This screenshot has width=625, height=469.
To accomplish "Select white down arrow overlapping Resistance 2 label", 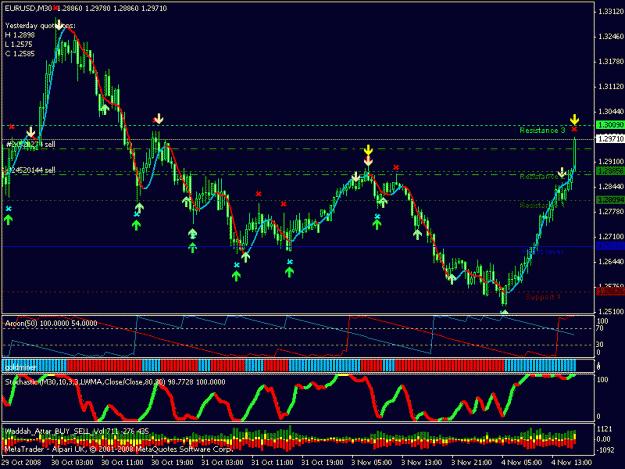I will [561, 173].
